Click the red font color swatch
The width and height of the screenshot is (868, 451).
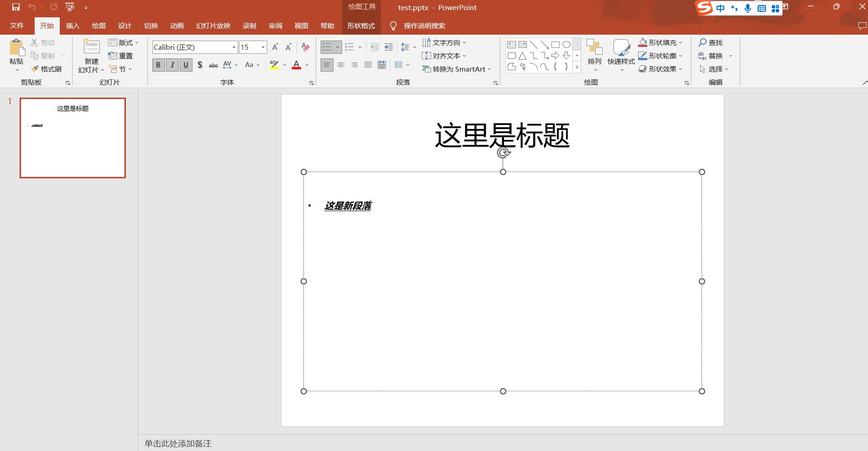click(x=296, y=68)
